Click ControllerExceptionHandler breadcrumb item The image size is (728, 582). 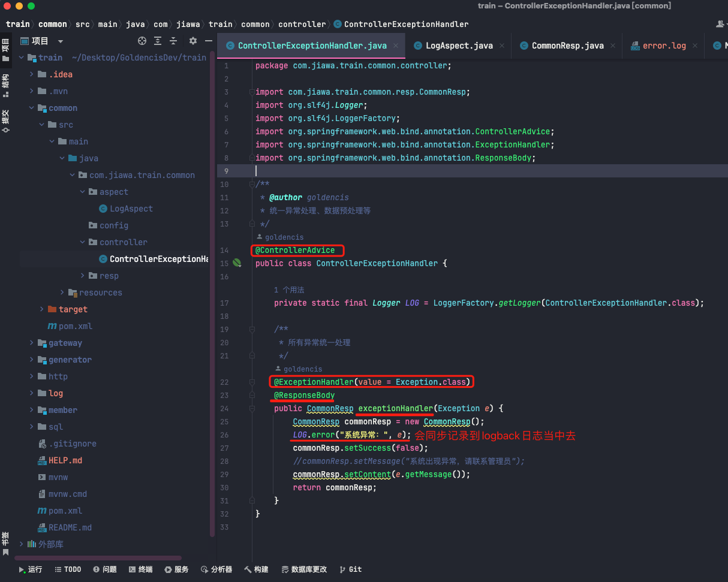(401, 24)
